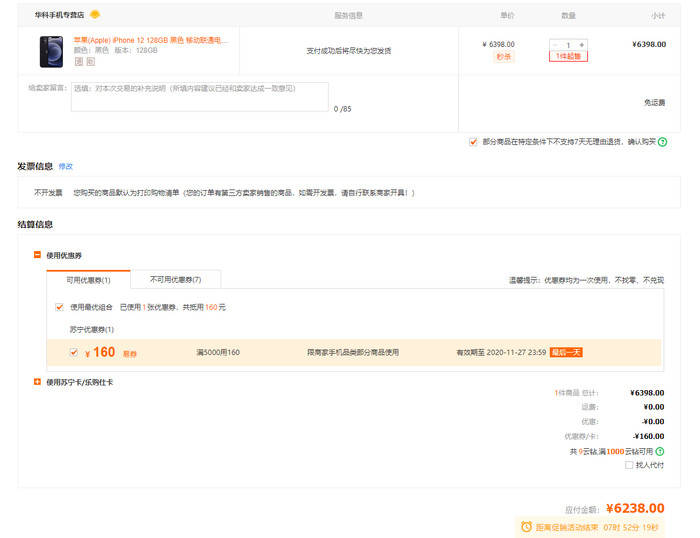This screenshot has height=538, width=700.
Task: Click the iPhone 12 product thumbnail
Action: [x=50, y=51]
